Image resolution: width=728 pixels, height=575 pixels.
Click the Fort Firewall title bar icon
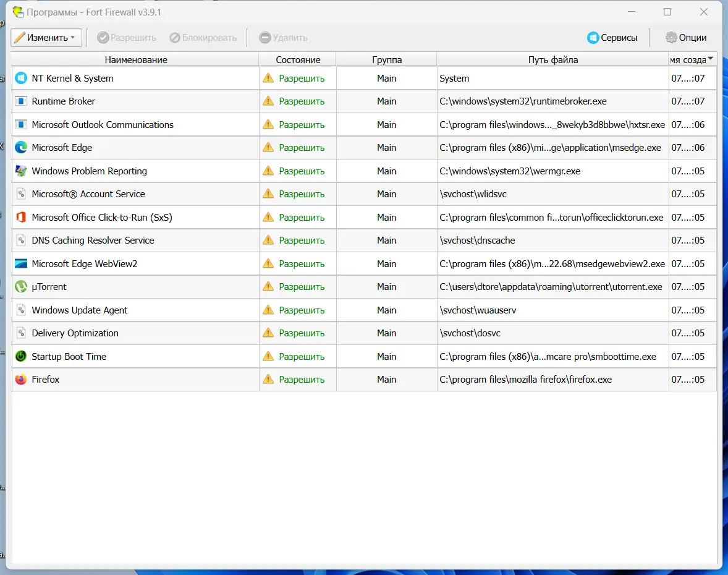(18, 12)
